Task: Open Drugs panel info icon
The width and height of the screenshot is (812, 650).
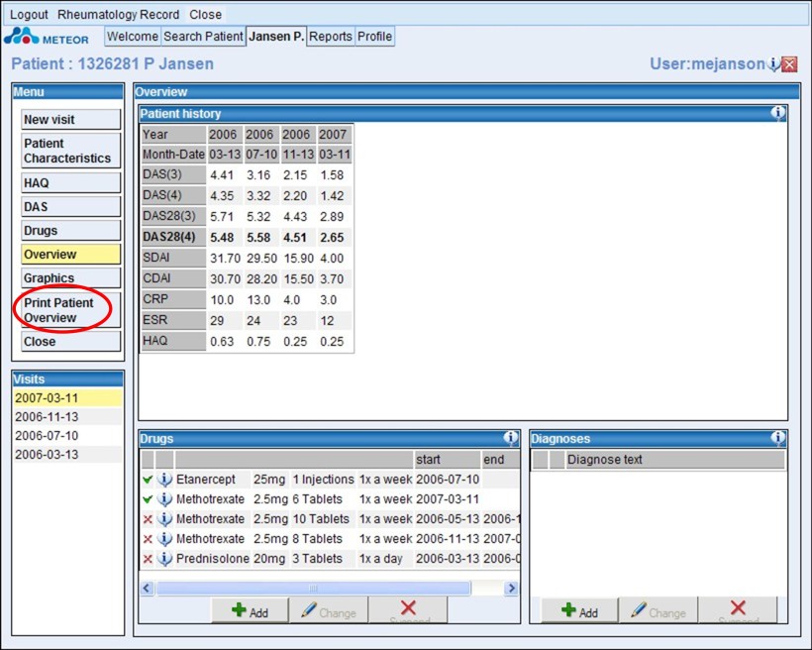Action: 510,438
